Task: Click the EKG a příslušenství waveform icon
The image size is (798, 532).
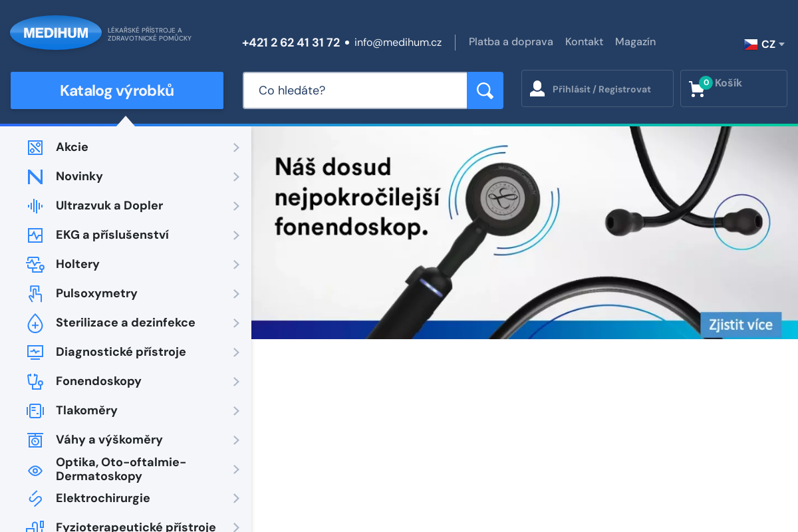Action: point(35,235)
